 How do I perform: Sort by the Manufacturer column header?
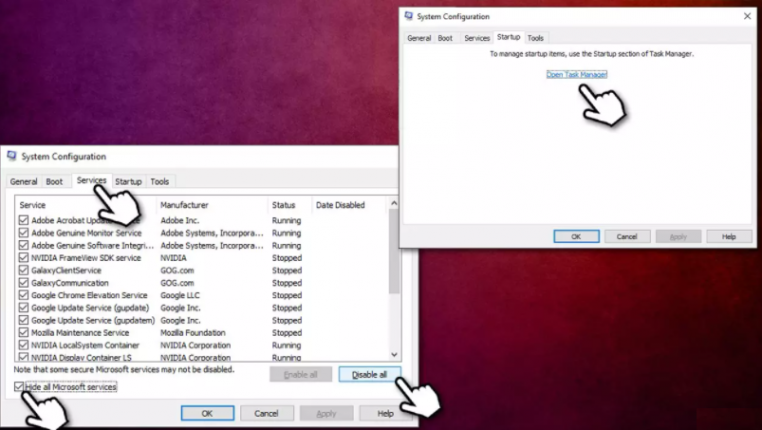coord(211,205)
